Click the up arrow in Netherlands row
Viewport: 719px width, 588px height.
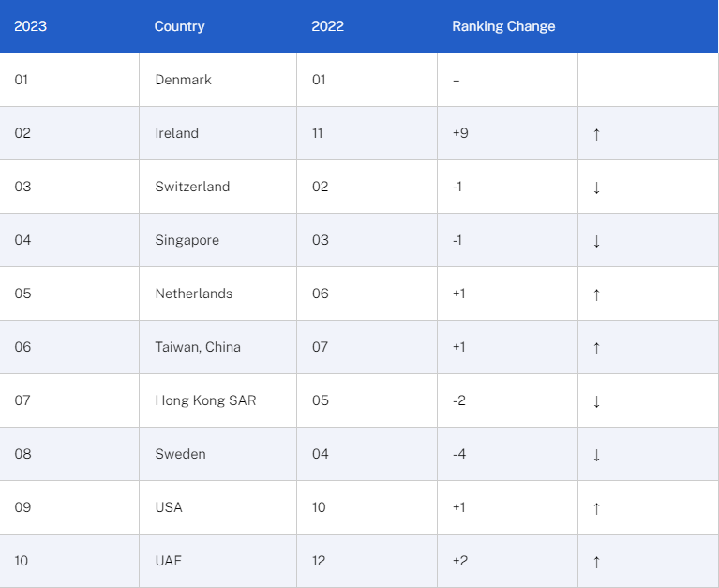(596, 294)
